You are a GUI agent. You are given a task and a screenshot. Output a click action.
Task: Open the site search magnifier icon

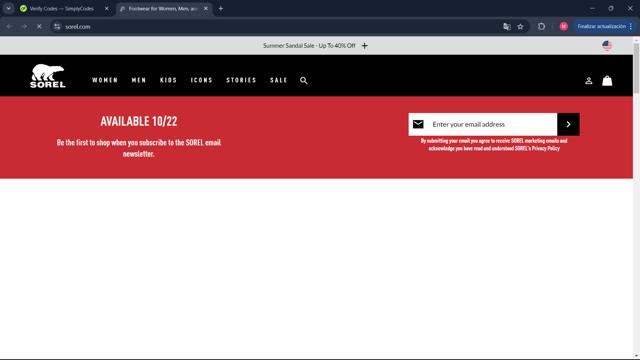pyautogui.click(x=304, y=80)
